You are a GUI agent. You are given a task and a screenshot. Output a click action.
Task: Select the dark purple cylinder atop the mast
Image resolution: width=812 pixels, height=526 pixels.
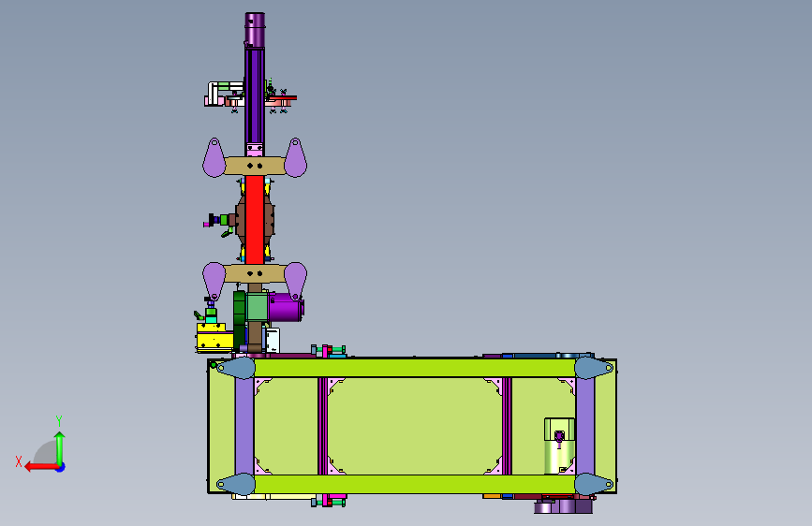click(x=254, y=30)
